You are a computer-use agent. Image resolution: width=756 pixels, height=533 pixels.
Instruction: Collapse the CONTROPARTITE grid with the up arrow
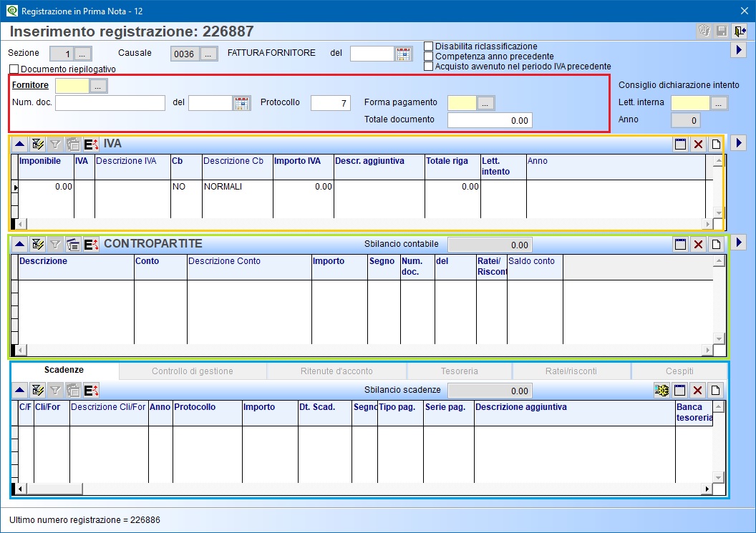pyautogui.click(x=20, y=244)
